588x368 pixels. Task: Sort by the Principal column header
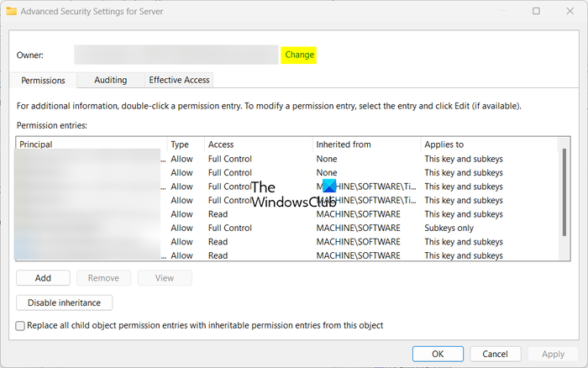tap(91, 145)
